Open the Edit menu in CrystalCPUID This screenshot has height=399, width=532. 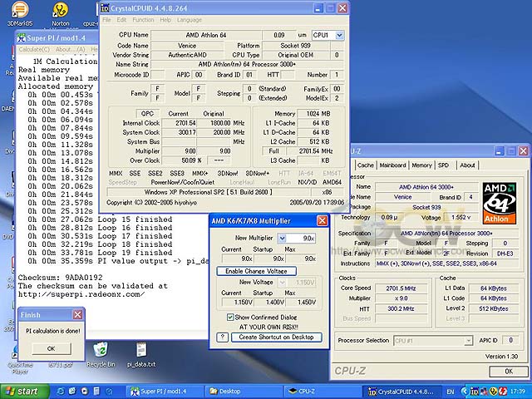pos(121,20)
